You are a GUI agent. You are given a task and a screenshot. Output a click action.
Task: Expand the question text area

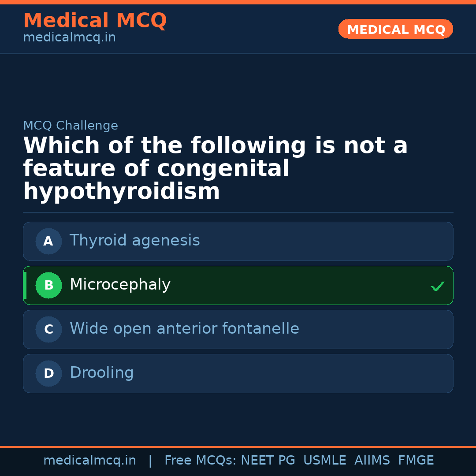click(216, 168)
